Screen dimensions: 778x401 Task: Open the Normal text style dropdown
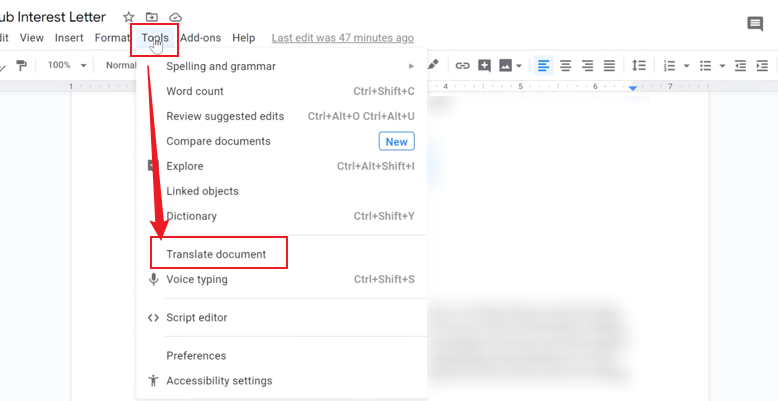tap(121, 65)
